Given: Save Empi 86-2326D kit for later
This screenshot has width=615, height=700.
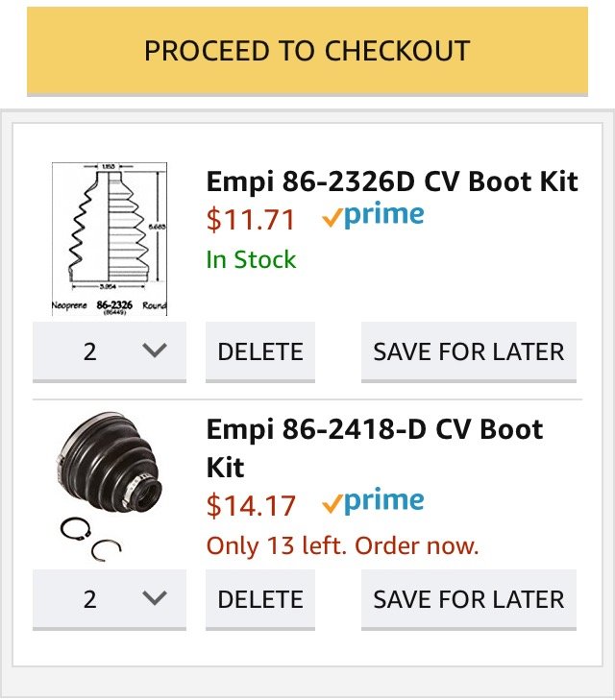Looking at the screenshot, I should pos(469,351).
